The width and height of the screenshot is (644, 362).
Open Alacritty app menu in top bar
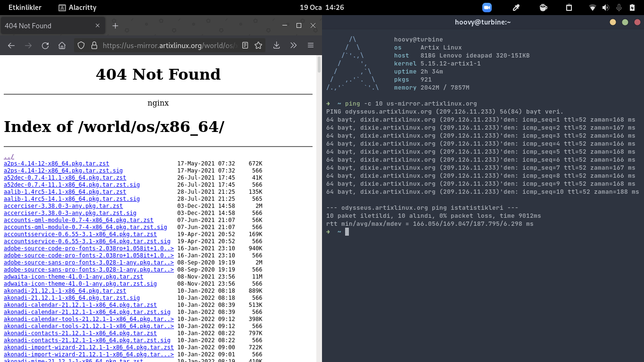pos(77,8)
